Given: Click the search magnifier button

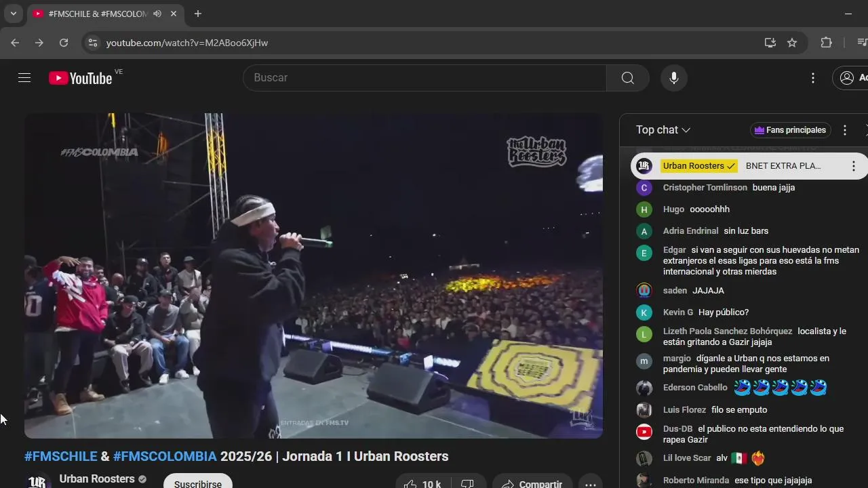Looking at the screenshot, I should (x=628, y=78).
